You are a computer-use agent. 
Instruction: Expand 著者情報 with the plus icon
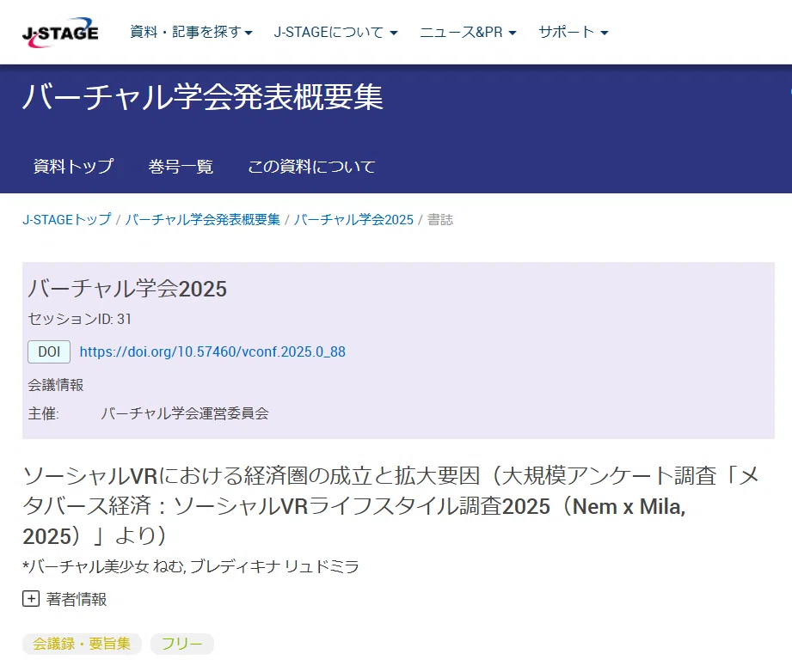[31, 599]
